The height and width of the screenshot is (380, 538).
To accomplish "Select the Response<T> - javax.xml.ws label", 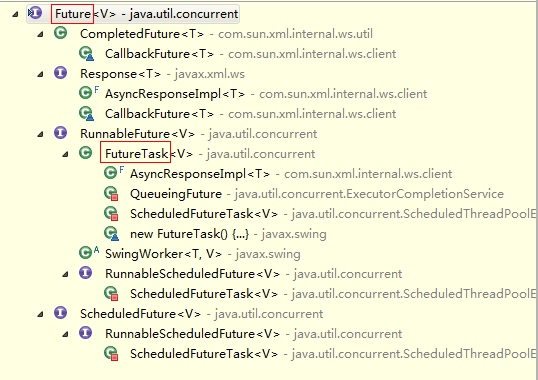I will tap(162, 74).
